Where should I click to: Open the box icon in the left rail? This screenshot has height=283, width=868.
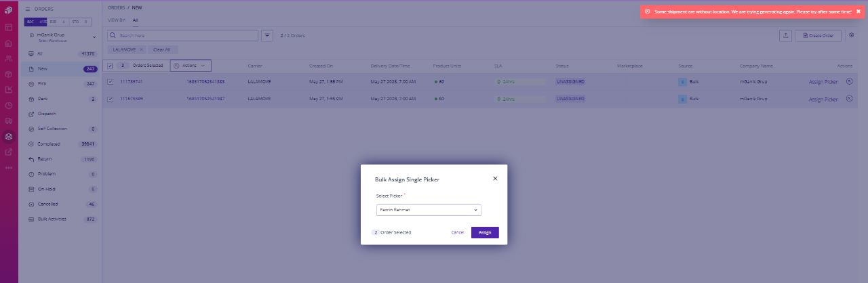pos(9,74)
